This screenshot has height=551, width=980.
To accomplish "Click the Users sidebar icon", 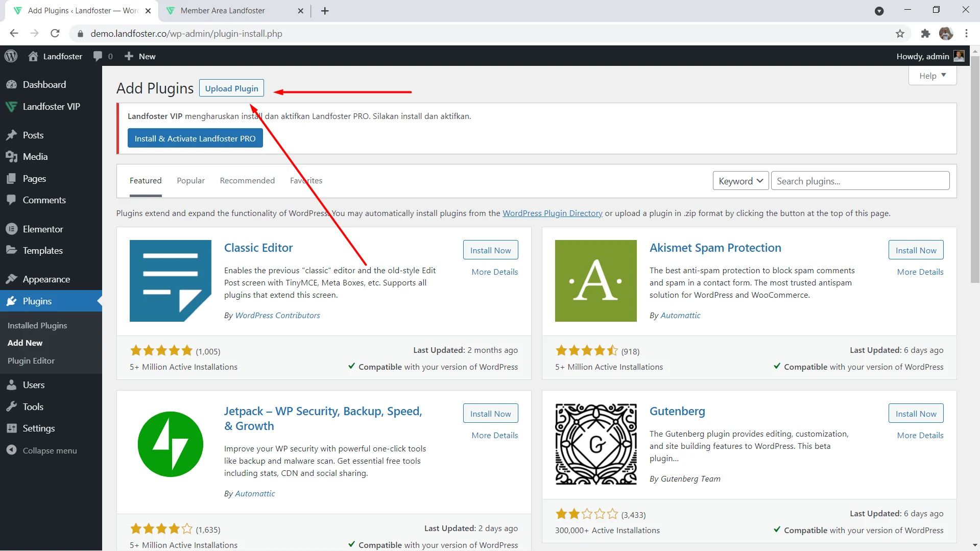I will pos(11,385).
